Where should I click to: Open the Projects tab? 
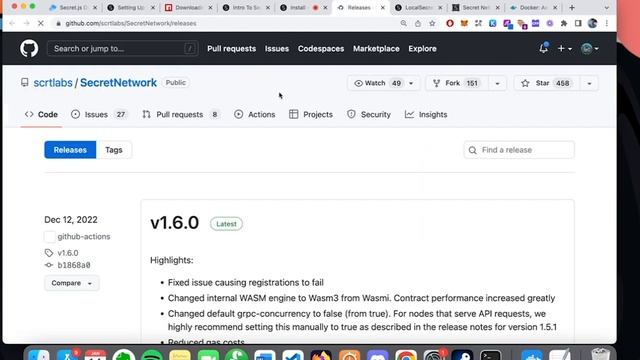[x=311, y=115]
